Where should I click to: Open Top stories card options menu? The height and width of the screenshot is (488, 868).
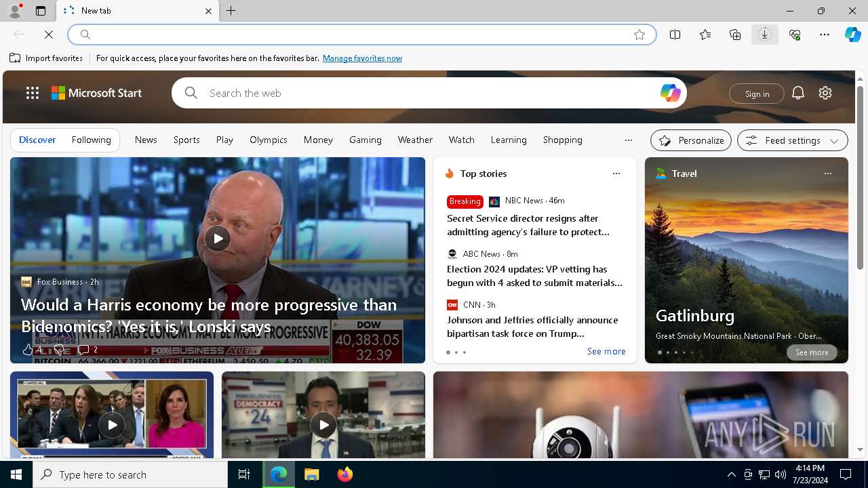616,174
